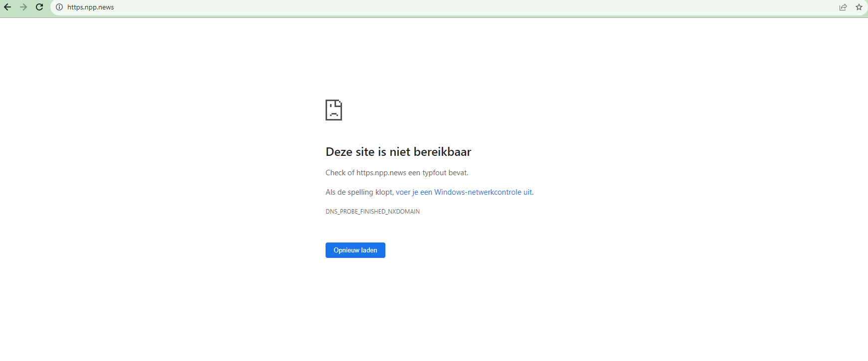This screenshot has width=868, height=361.
Task: Bookmark this page with the star icon
Action: (x=859, y=7)
